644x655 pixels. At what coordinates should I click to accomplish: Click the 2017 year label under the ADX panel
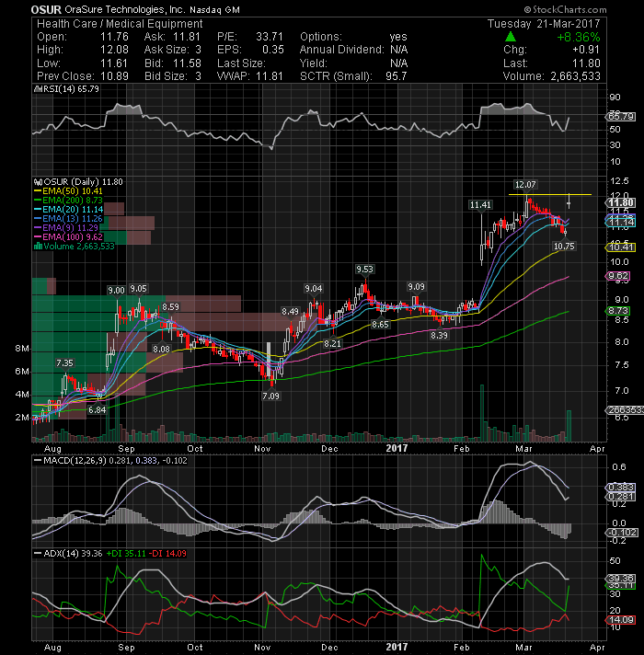coord(397,647)
